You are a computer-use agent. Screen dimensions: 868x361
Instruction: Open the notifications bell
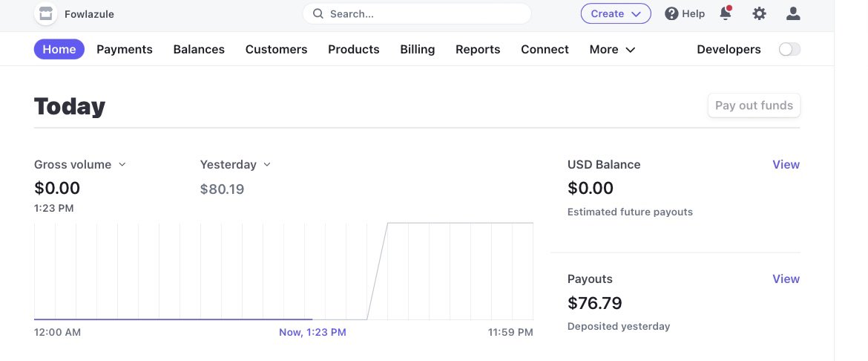point(725,13)
